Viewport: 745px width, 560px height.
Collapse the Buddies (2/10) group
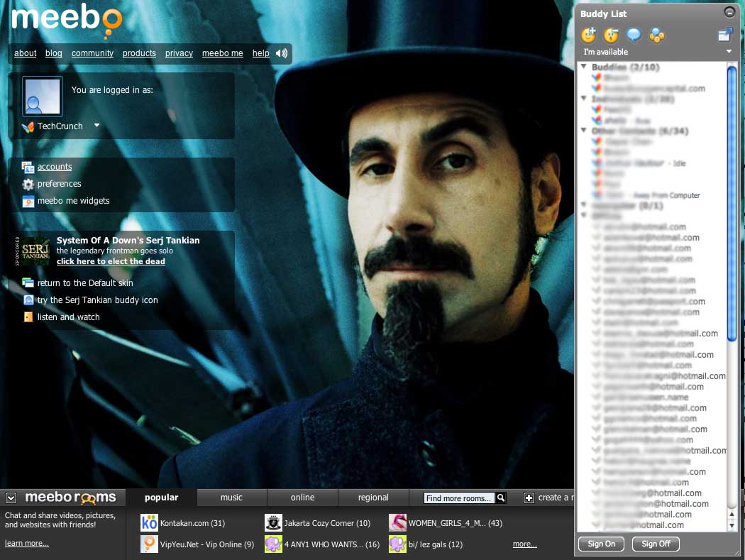tap(584, 67)
